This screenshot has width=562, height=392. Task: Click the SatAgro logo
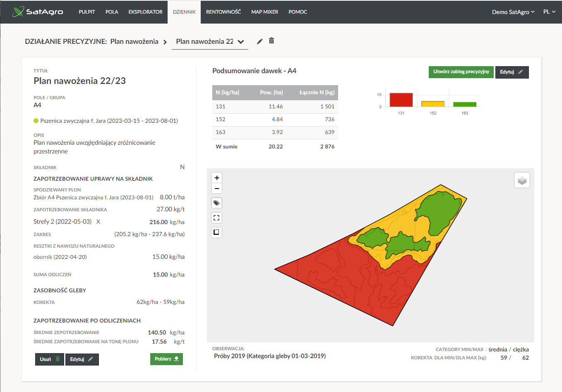(x=38, y=12)
